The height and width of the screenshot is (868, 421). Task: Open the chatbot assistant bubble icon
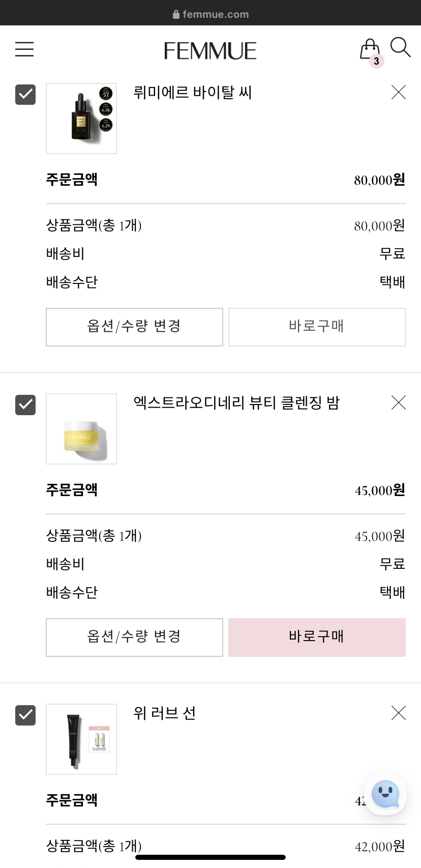point(385,794)
